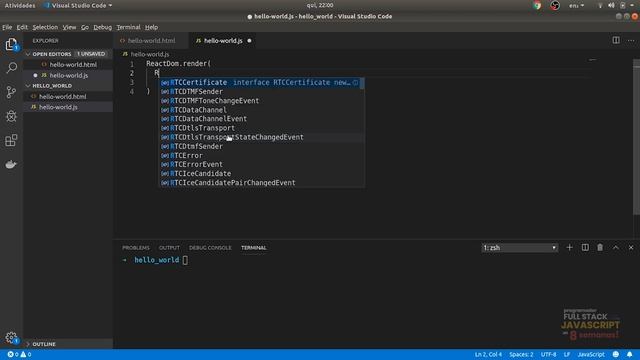Maximize the panel with the up chevron
Viewport: 640px width, 360px height.
[x=616, y=247]
